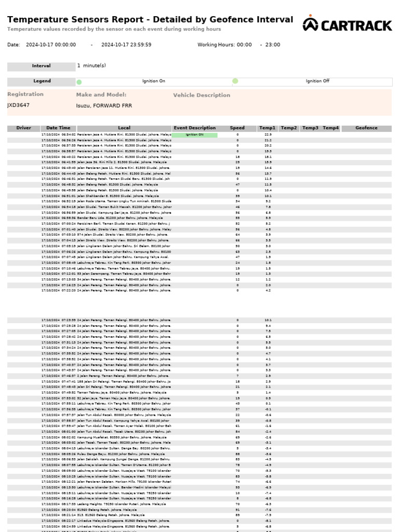Click the end date 2024-10-17 23:59:59

coord(126,45)
